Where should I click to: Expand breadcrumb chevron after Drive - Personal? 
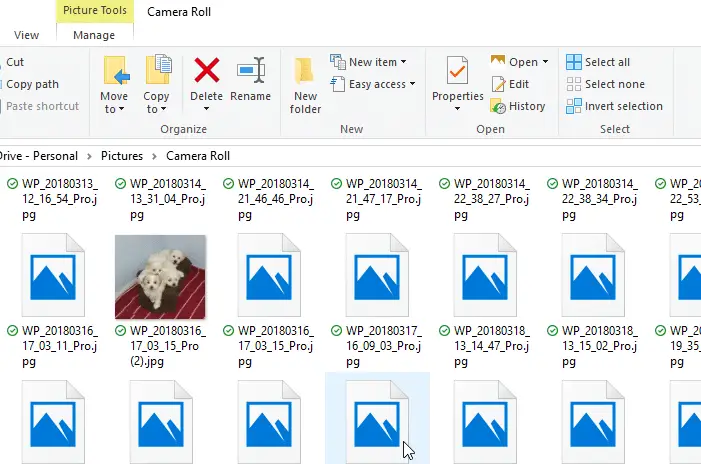[x=89, y=156]
